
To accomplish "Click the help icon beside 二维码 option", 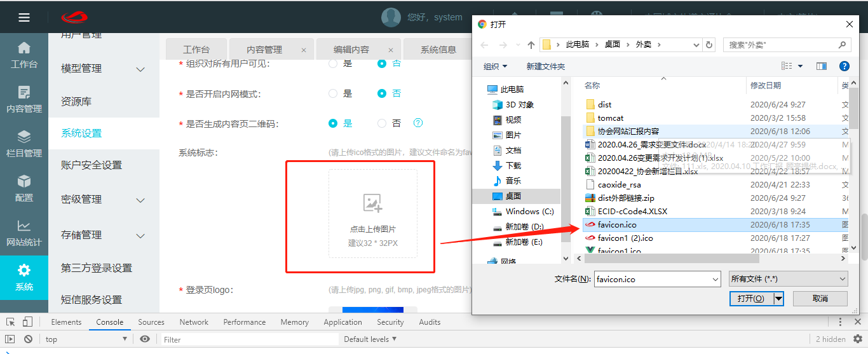I will (418, 123).
